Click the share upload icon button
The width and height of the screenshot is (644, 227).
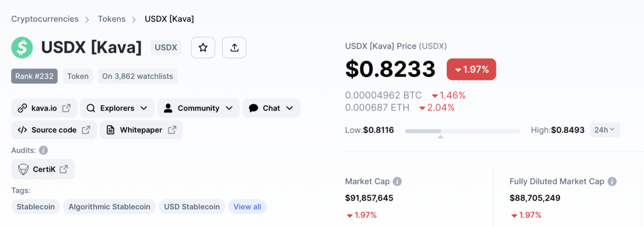click(234, 48)
